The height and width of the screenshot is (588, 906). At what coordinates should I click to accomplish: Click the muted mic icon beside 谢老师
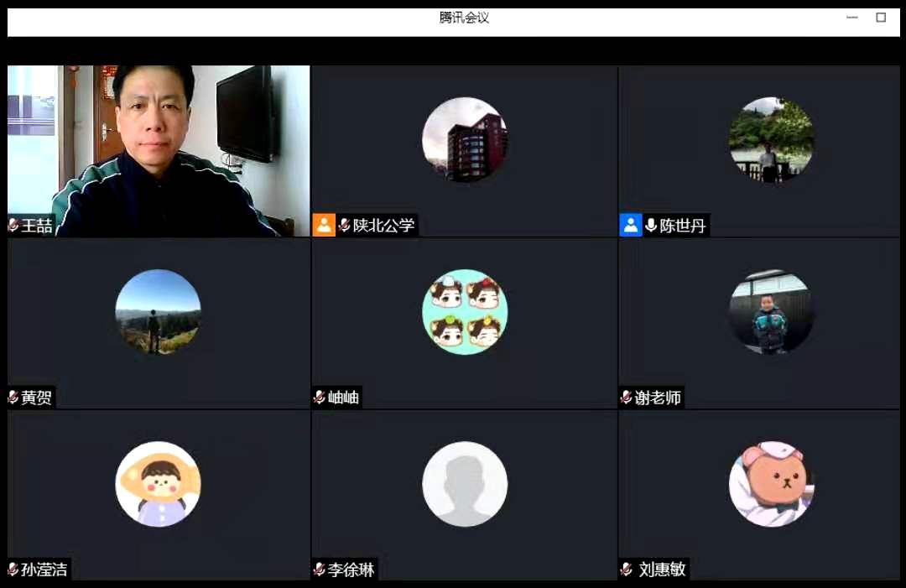[x=626, y=397]
